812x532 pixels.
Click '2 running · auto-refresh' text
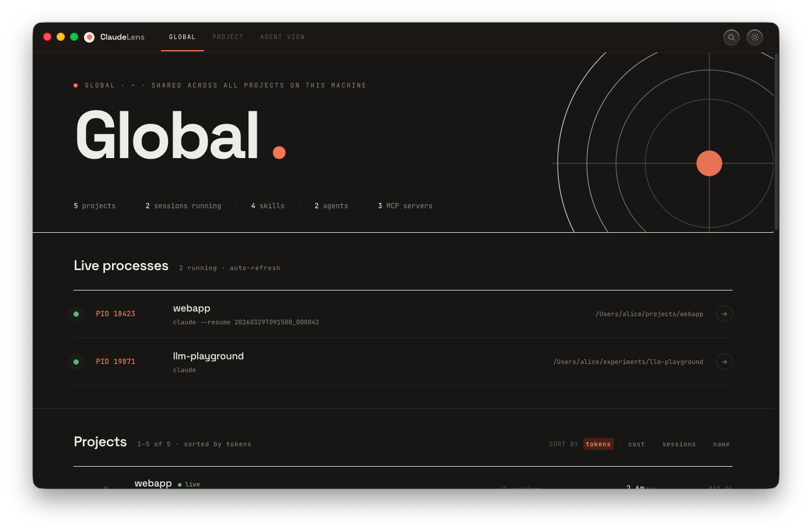(x=230, y=268)
